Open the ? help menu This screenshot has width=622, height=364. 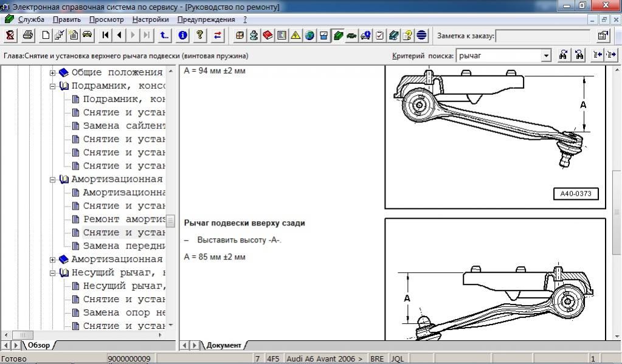click(x=245, y=19)
